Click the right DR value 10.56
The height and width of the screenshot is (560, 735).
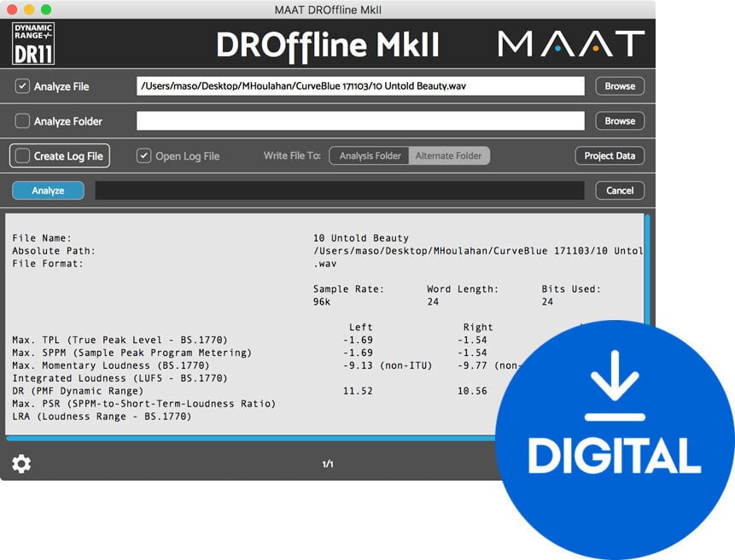(x=472, y=390)
